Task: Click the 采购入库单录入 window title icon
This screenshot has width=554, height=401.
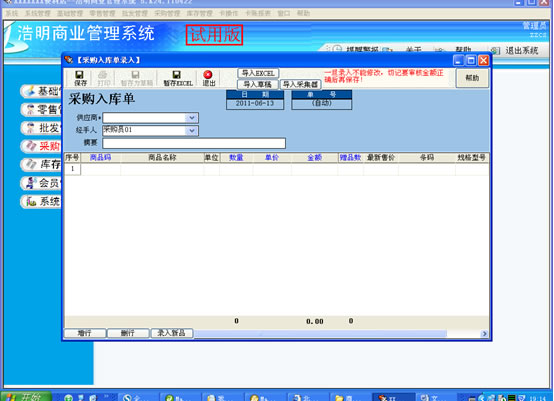Action: [x=69, y=60]
